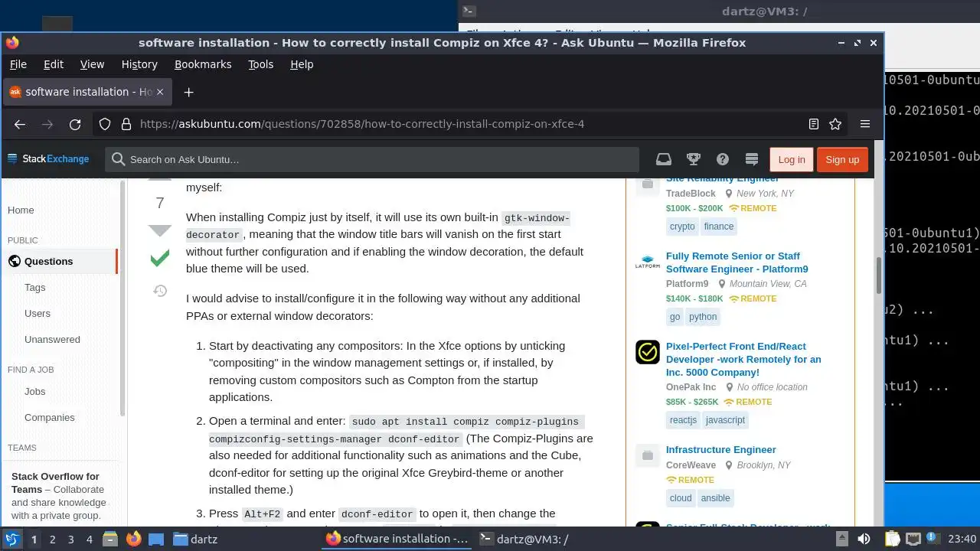
Task: Click the cloud job tag
Action: tap(681, 498)
